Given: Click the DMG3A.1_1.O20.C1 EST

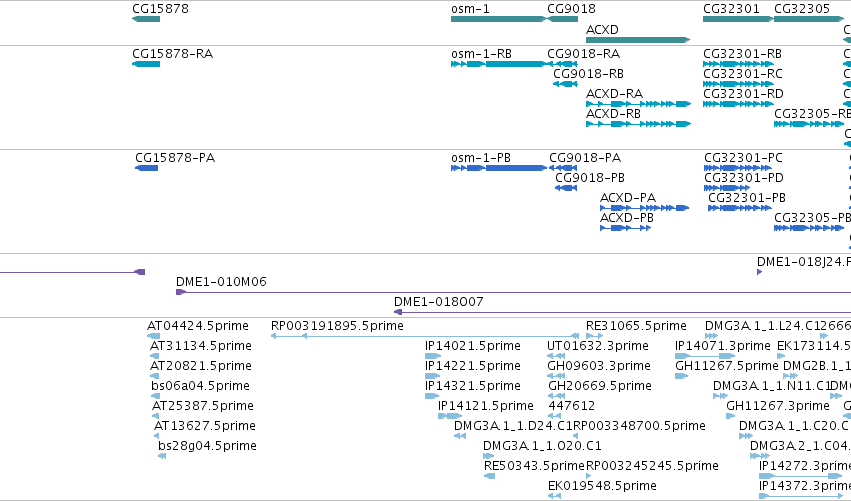Looking at the screenshot, I should [x=489, y=456].
